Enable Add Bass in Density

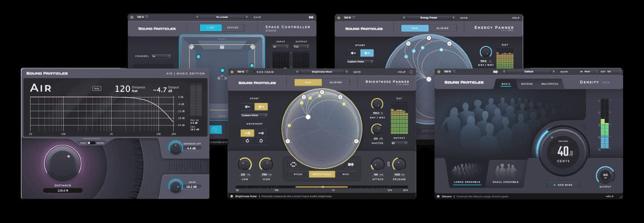click(x=563, y=184)
